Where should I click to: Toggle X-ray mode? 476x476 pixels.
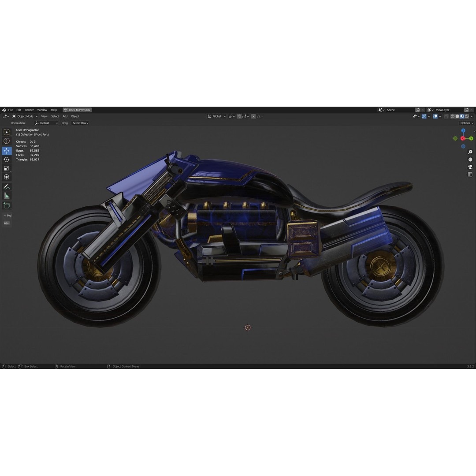click(446, 116)
